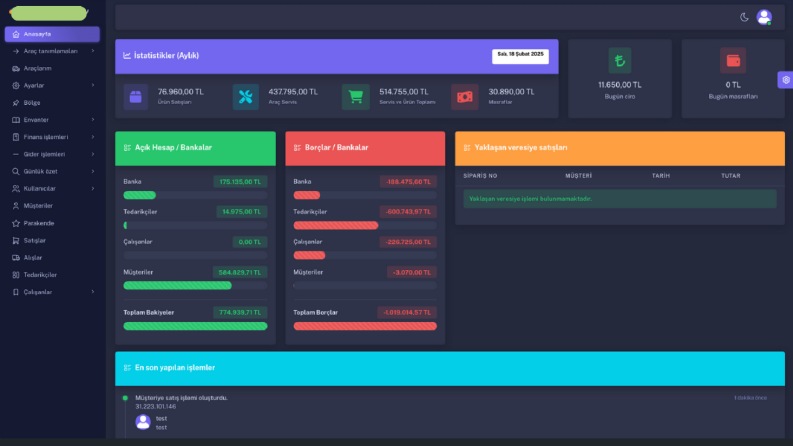Click the Yaklaşan veresiye işlemi bulunmamaktadır notice
The height and width of the screenshot is (446, 793).
click(x=620, y=199)
